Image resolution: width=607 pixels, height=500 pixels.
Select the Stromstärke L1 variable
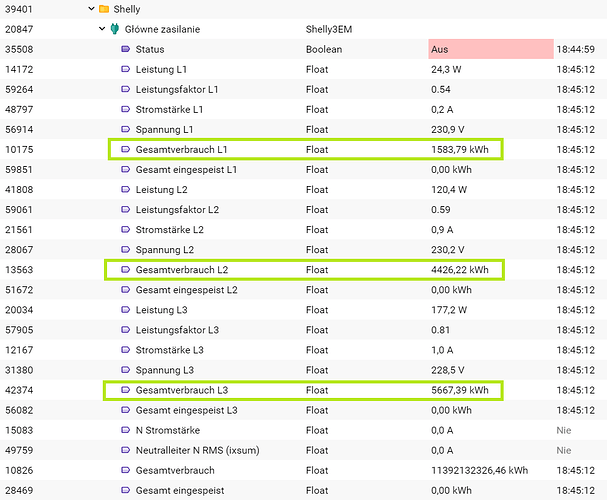click(x=169, y=110)
